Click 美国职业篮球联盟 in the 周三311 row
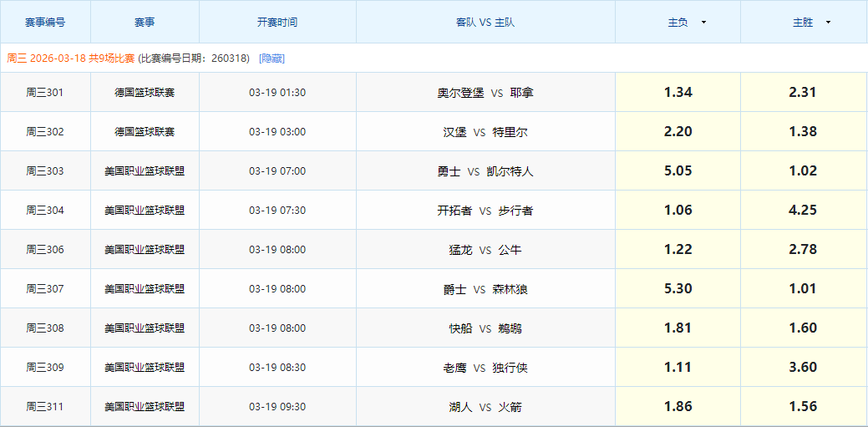Screen dimensions: 868x427 click(x=145, y=407)
